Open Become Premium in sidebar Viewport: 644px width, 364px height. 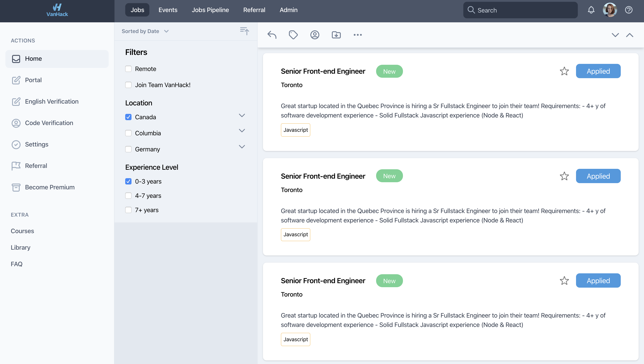pyautogui.click(x=50, y=187)
